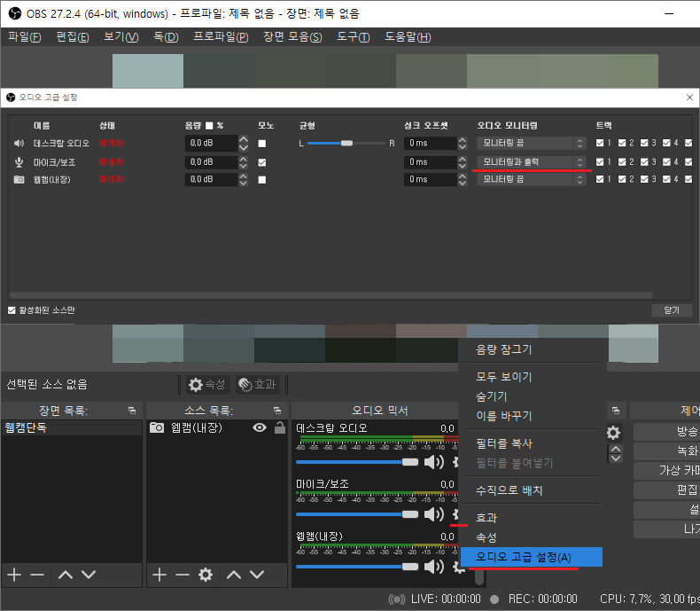The width and height of the screenshot is (700, 611).
Task: Click the 0 ms sync field for 마이크/보조
Action: [x=431, y=161]
